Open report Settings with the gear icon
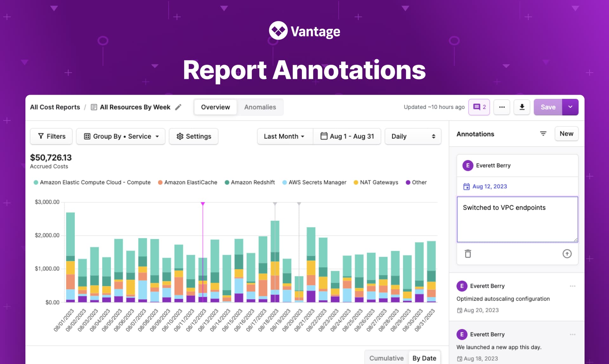This screenshot has height=364, width=609. click(x=193, y=136)
